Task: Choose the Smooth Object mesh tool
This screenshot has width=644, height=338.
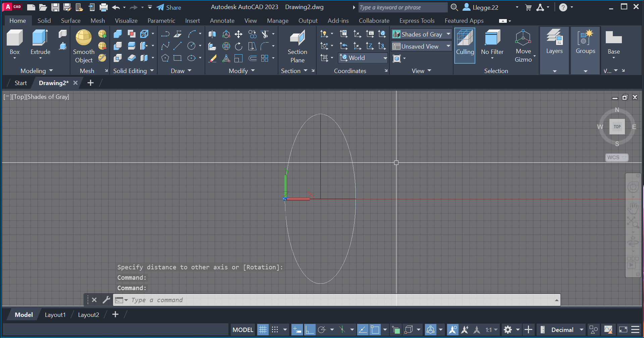Action: 84,46
